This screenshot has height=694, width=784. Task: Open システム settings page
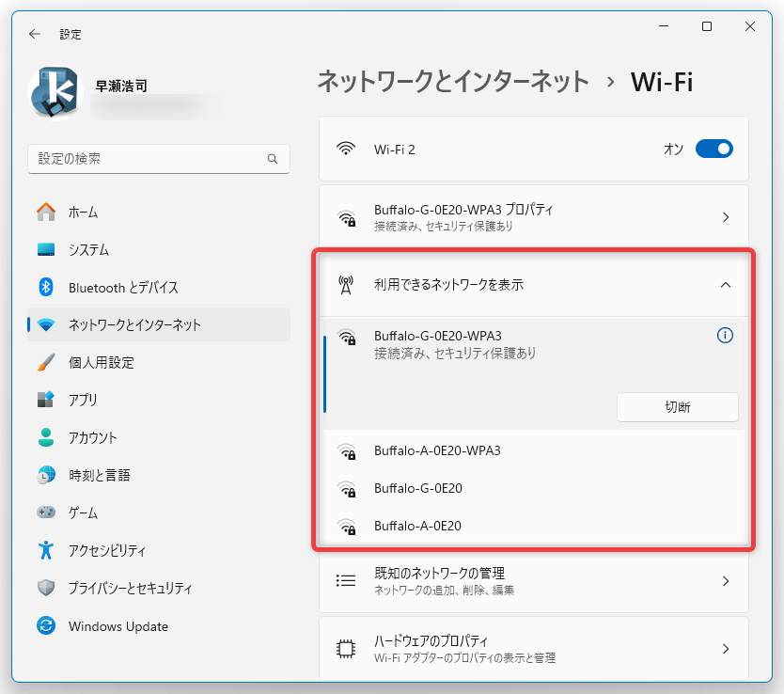click(x=159, y=249)
